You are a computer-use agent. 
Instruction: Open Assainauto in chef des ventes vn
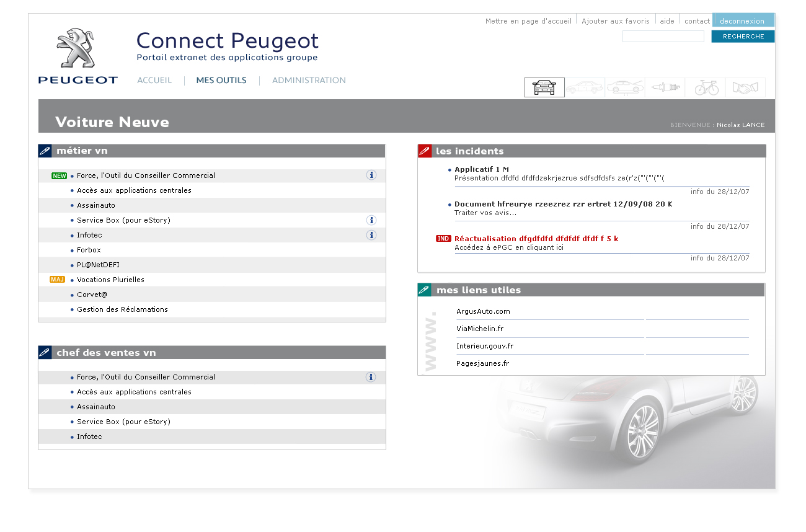[96, 407]
